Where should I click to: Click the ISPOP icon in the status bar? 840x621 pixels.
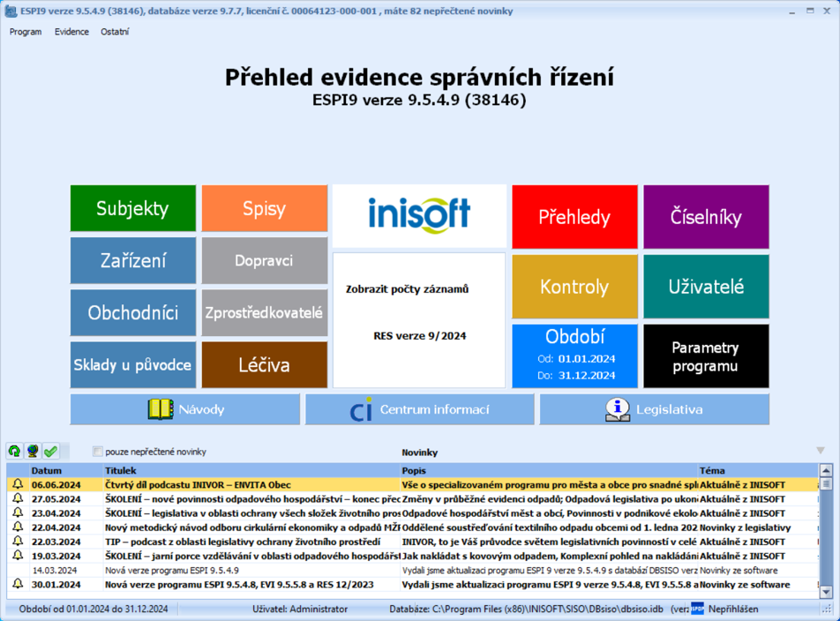pyautogui.click(x=697, y=609)
